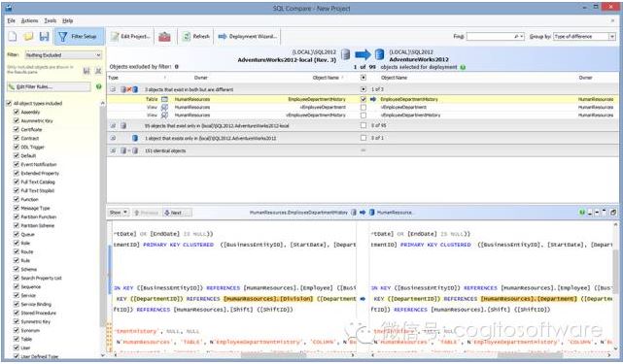Click the blue difference arrow between SQL panes
Screen dimensions: 623x364
tap(363, 299)
